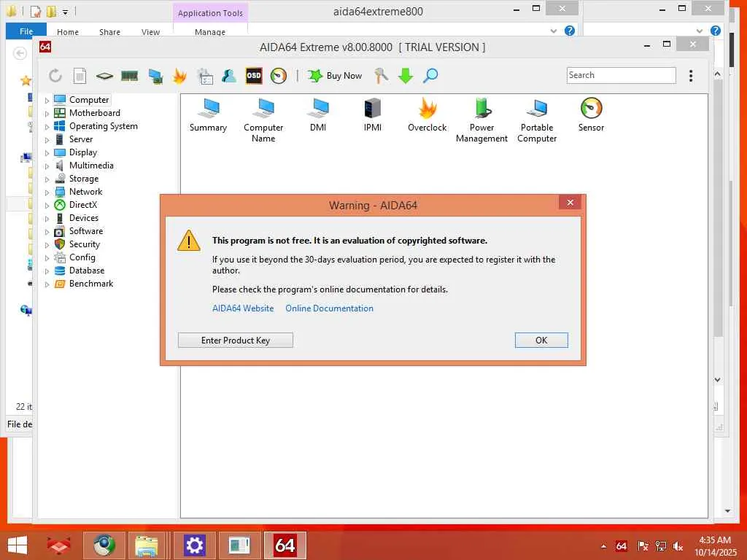The height and width of the screenshot is (560, 747).
Task: Open preferences with the wrench tools icon
Action: click(x=381, y=76)
